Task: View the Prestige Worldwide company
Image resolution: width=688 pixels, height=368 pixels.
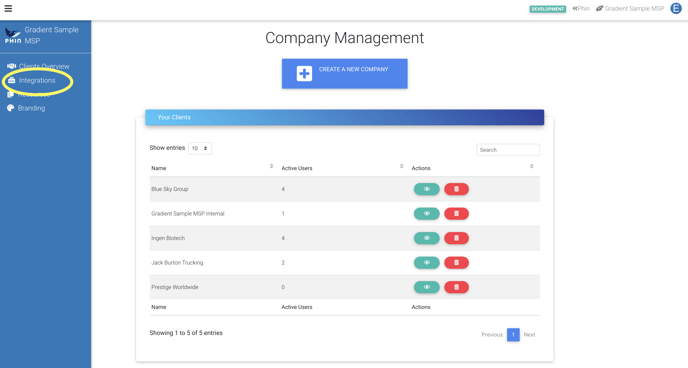Action: 426,287
